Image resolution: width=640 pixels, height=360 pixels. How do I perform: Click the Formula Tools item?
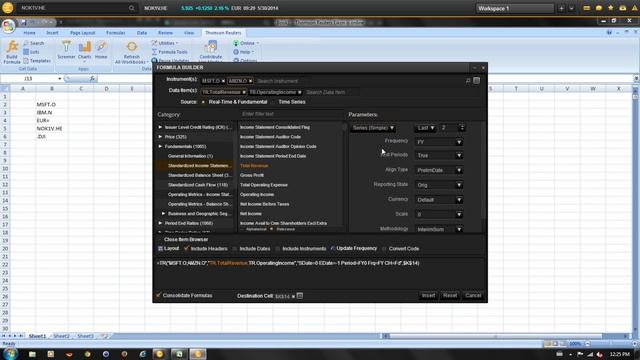(169, 52)
